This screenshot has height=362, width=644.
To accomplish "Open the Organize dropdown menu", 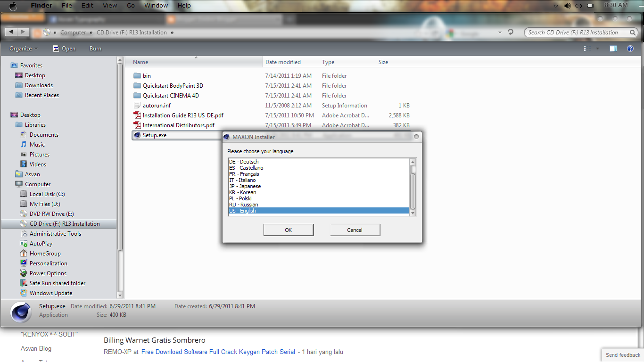I will [24, 49].
